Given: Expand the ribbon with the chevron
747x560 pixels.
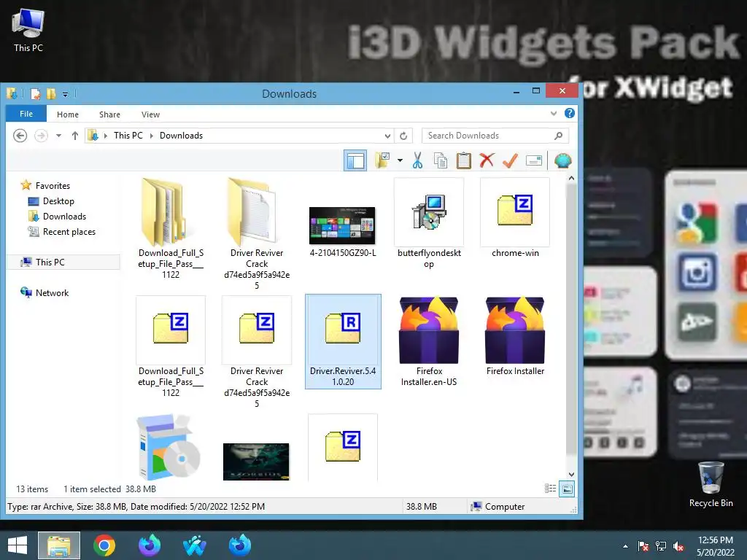Looking at the screenshot, I should coord(554,113).
